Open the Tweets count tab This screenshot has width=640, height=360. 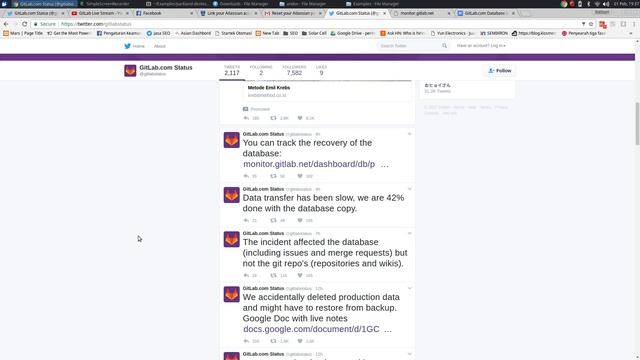click(x=232, y=71)
